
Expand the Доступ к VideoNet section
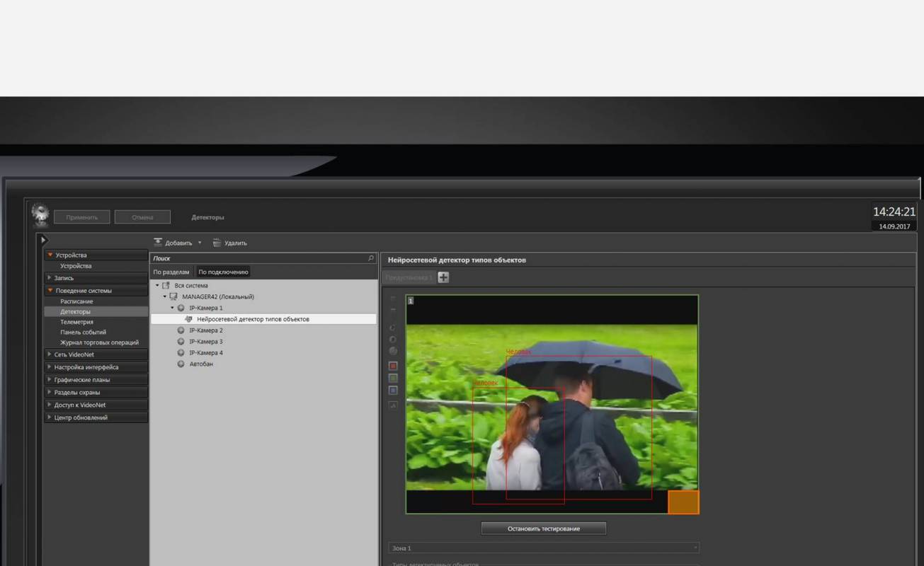point(96,405)
